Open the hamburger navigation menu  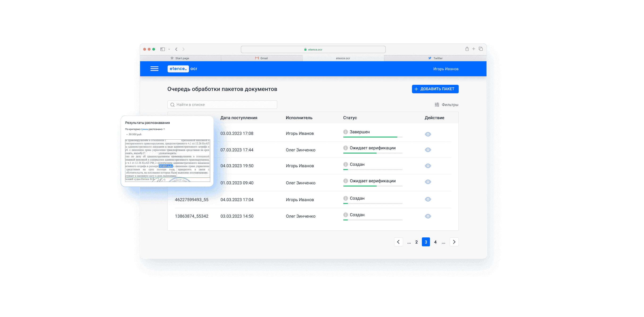(x=154, y=69)
